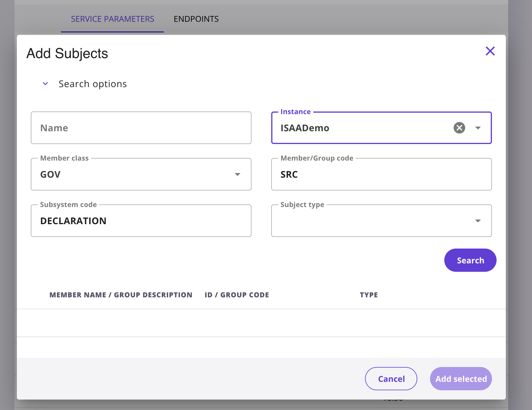
Task: Click the Add selected button
Action: tap(461, 379)
